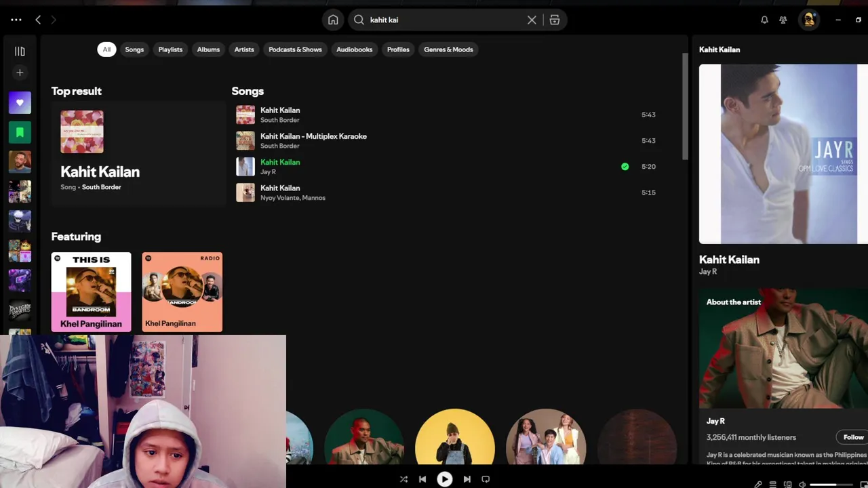
Task: Play Kahit Kailan by Nyoy Volante, Mannos
Action: pos(448,192)
